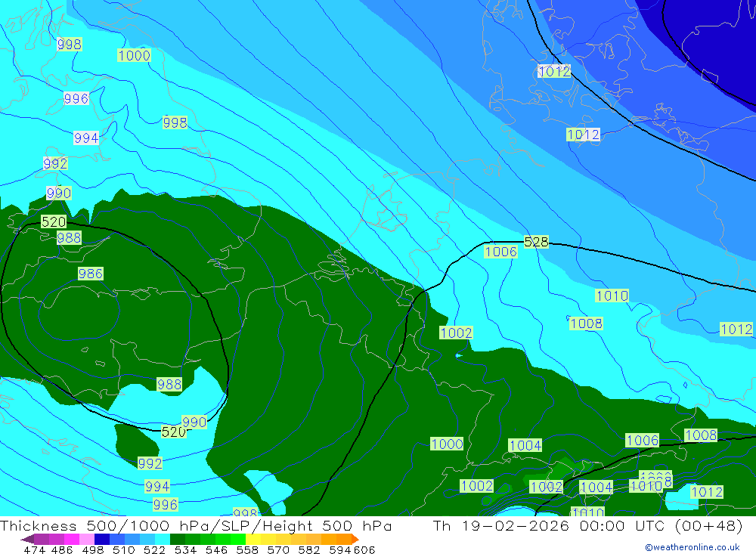Click the legend value 498
This screenshot has width=756, height=554.
(x=92, y=549)
